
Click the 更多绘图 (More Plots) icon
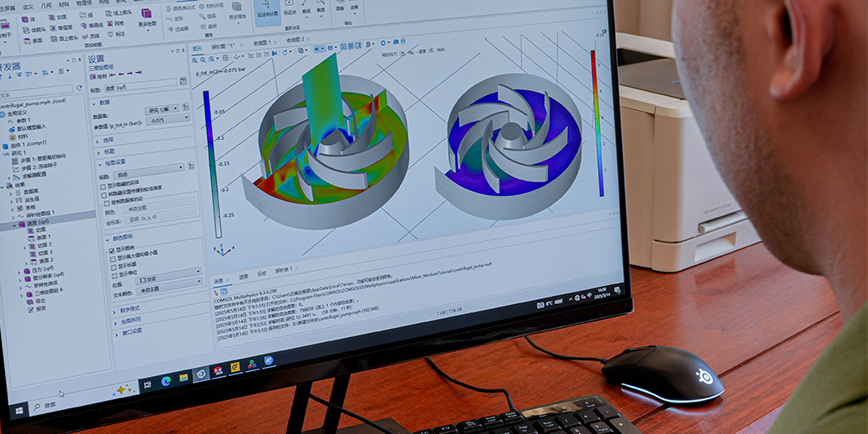click(x=146, y=15)
